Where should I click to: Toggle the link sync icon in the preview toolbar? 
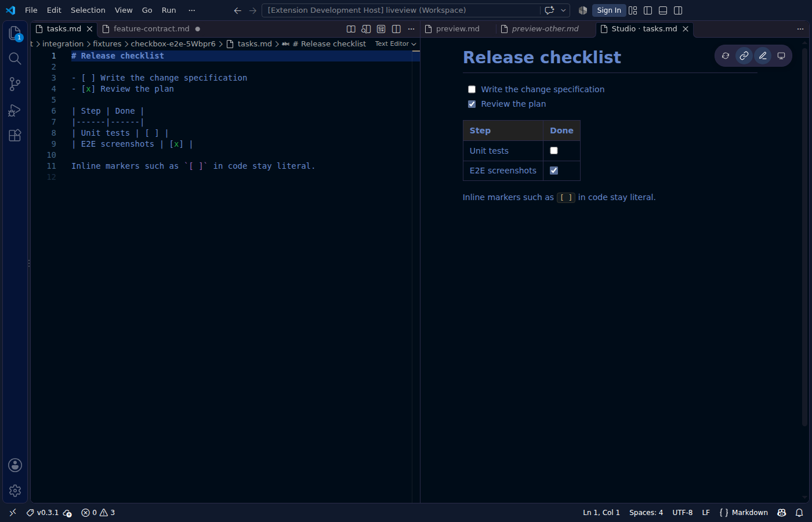click(744, 56)
